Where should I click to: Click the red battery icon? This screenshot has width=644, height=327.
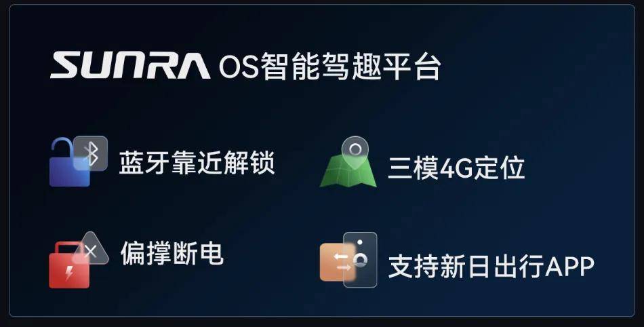(x=69, y=265)
